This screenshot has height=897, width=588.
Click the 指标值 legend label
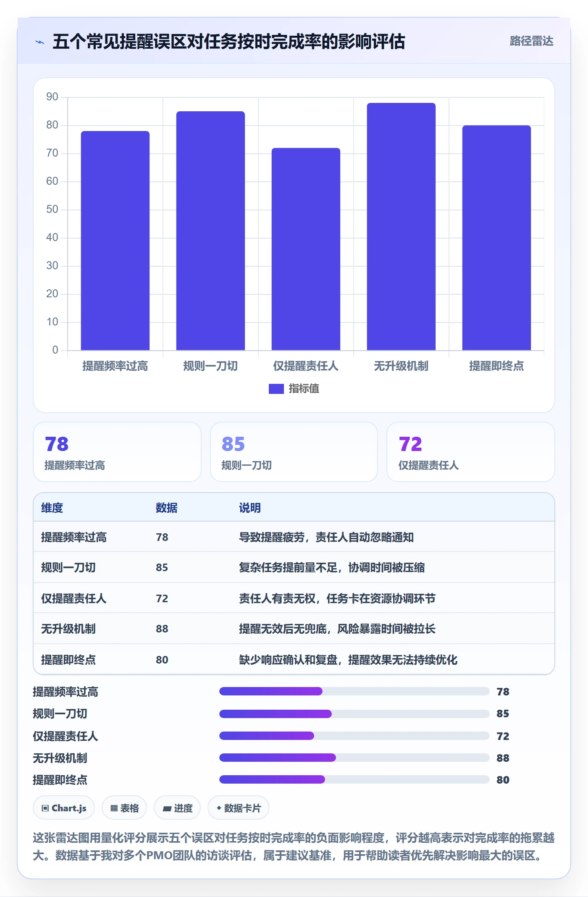coord(304,389)
